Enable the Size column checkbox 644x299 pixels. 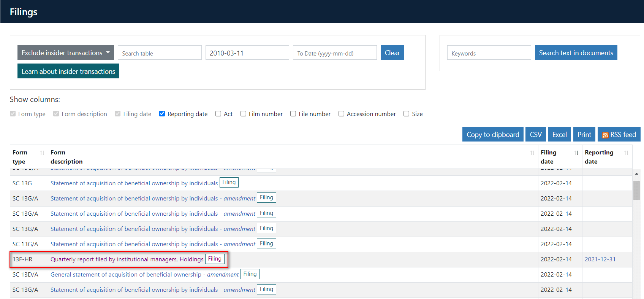coord(406,113)
